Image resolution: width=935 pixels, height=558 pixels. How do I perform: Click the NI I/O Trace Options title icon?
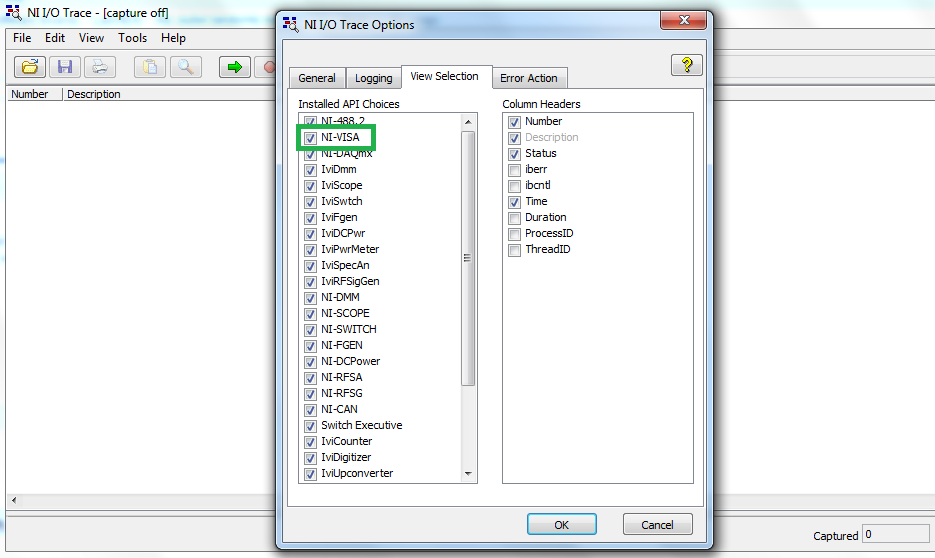(x=290, y=24)
